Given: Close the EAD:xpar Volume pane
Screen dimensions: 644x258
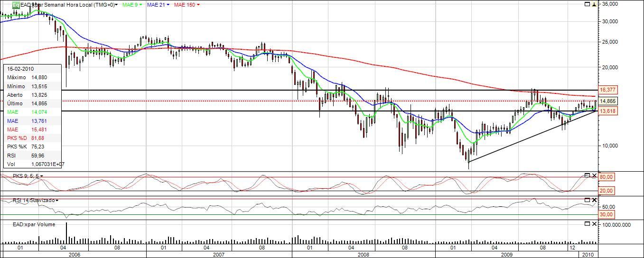Looking at the screenshot, I should click(x=593, y=223).
